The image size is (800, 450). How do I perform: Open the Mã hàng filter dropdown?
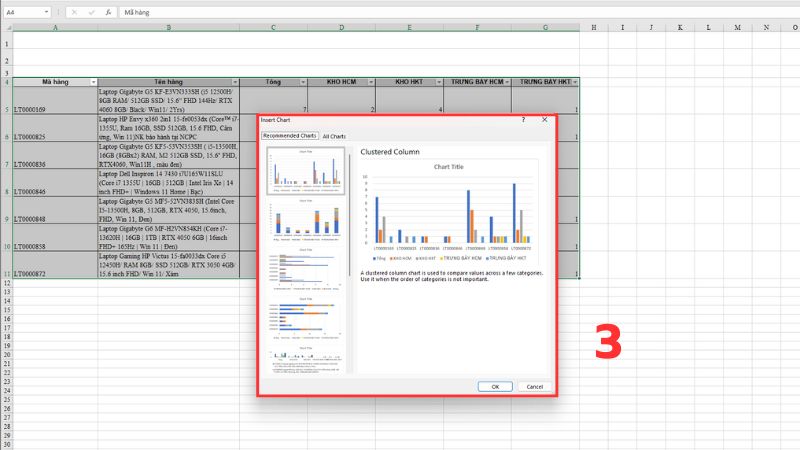point(93,82)
